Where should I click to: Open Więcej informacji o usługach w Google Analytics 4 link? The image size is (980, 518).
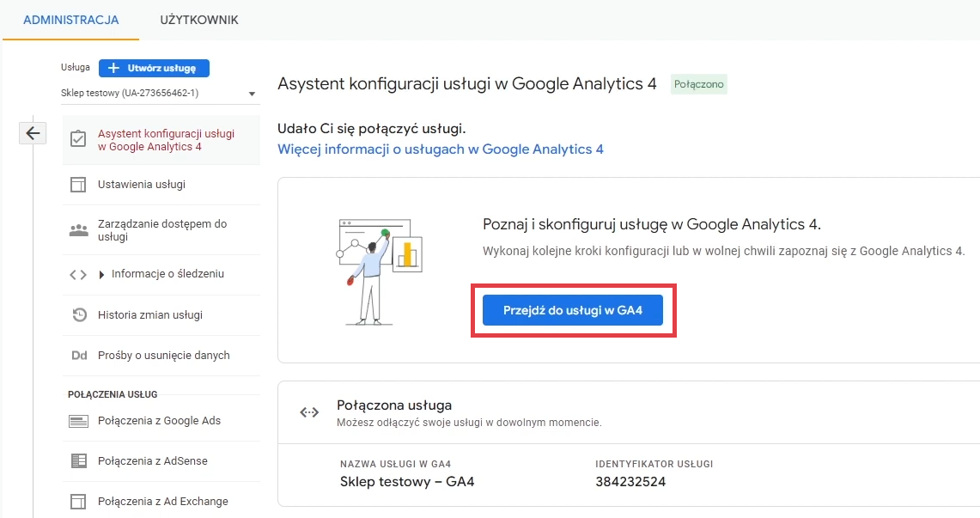(441, 149)
